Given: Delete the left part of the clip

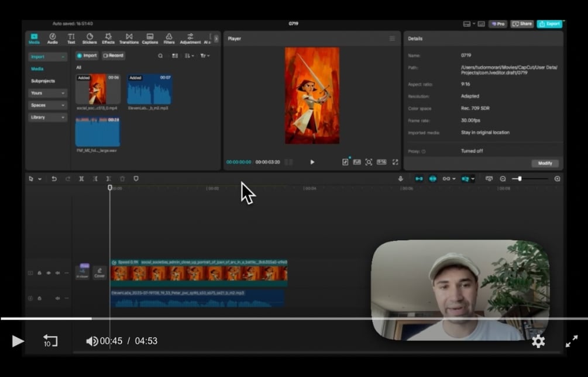Looking at the screenshot, I should (x=95, y=179).
